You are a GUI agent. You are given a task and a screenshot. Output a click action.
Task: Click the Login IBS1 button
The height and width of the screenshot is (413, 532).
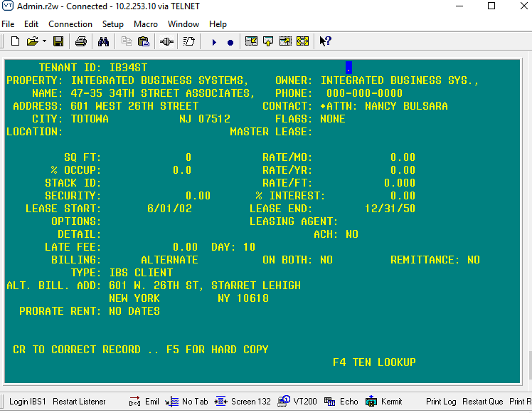(x=28, y=402)
